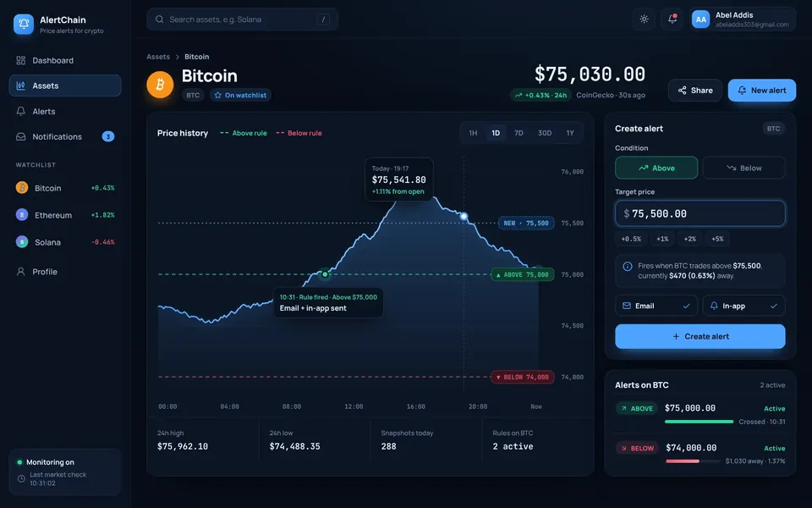Open the Abel Addis account menu

click(743, 19)
